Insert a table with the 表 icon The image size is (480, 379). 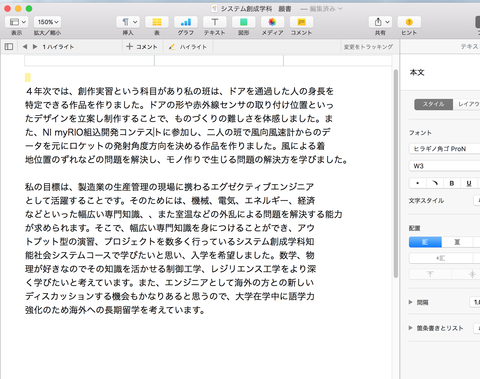(157, 22)
